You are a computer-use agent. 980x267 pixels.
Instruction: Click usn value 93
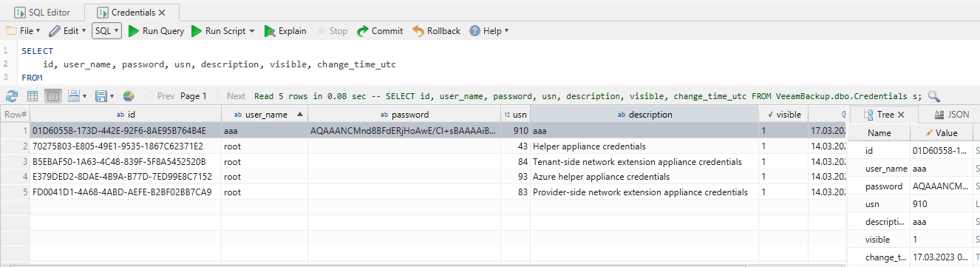[x=515, y=177]
